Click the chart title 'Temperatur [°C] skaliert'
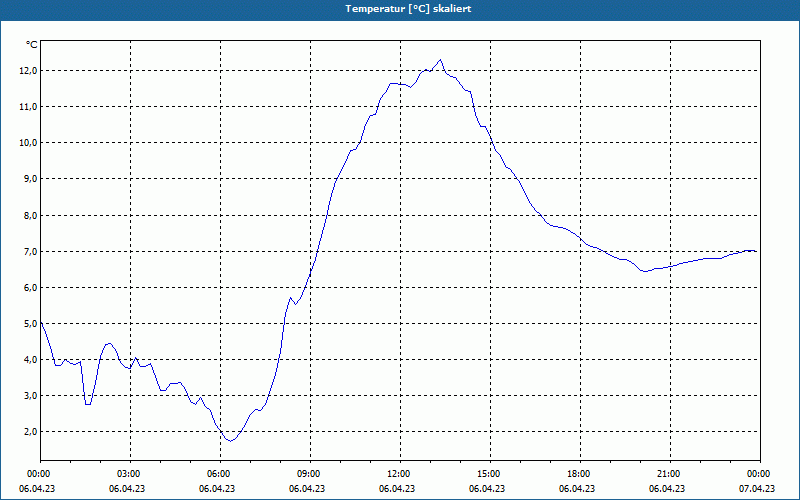 [x=408, y=9]
